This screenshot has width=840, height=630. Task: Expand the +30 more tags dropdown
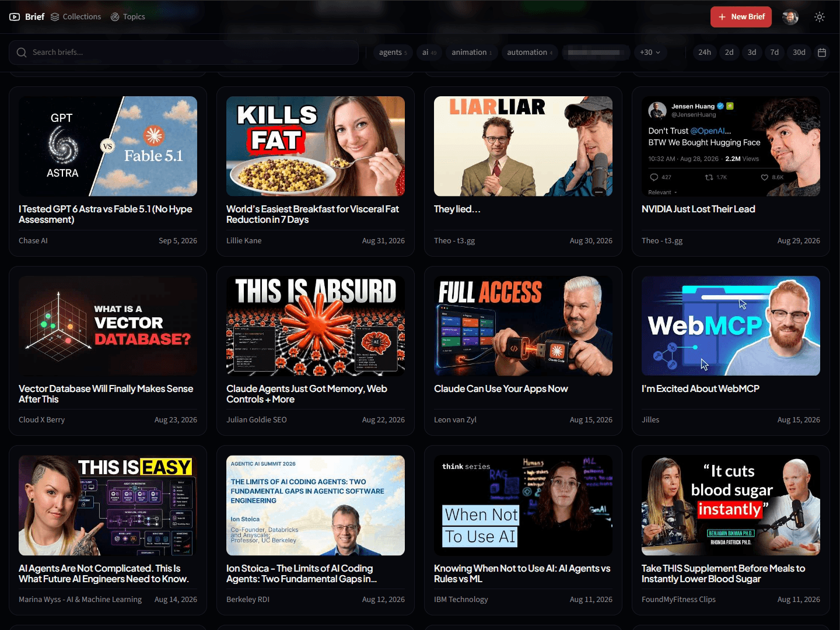(650, 52)
